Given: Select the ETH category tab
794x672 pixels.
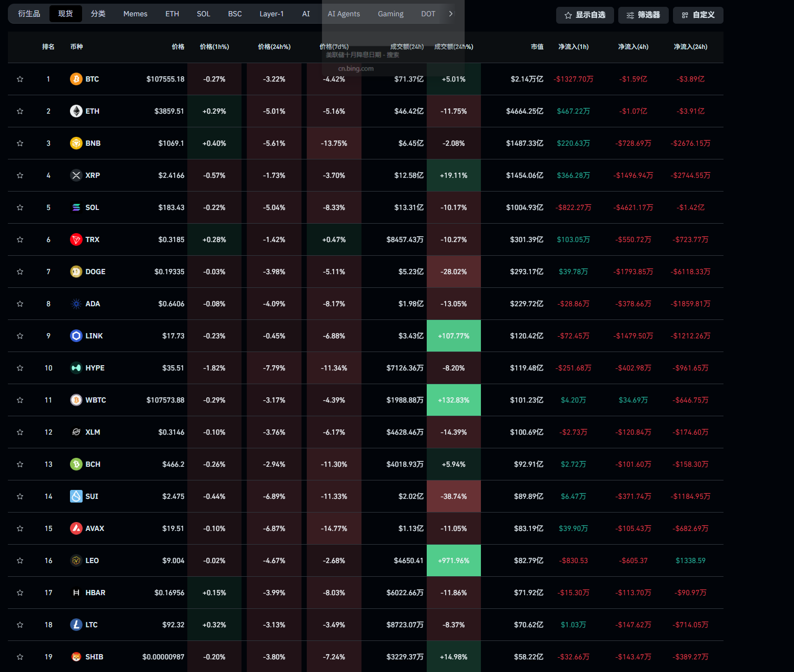Looking at the screenshot, I should (x=172, y=14).
